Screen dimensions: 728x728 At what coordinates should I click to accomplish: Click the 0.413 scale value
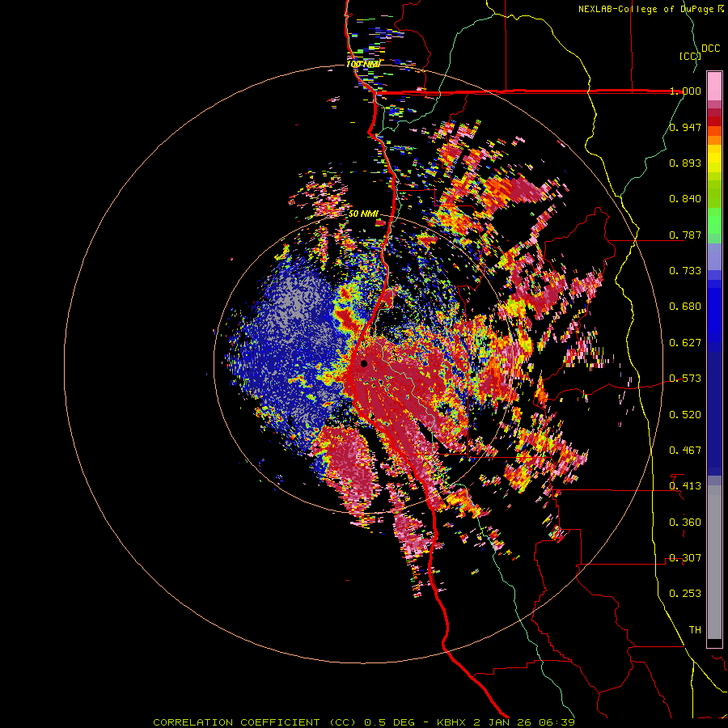[x=685, y=486]
